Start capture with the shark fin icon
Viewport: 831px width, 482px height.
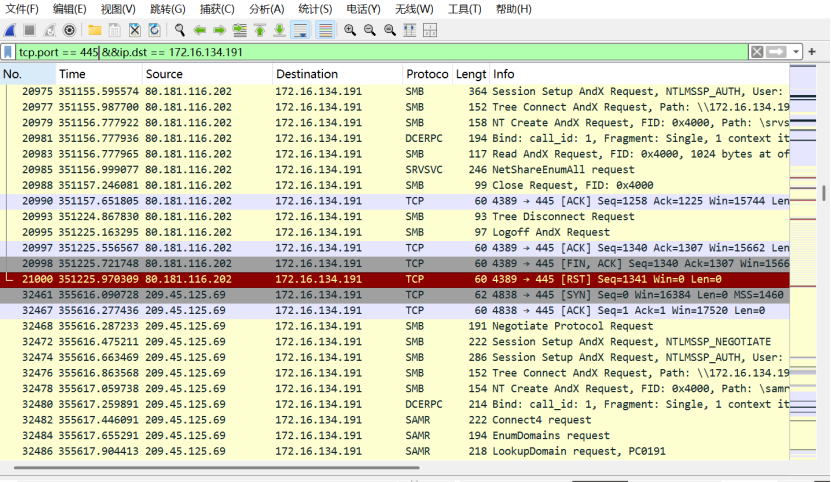click(x=10, y=30)
